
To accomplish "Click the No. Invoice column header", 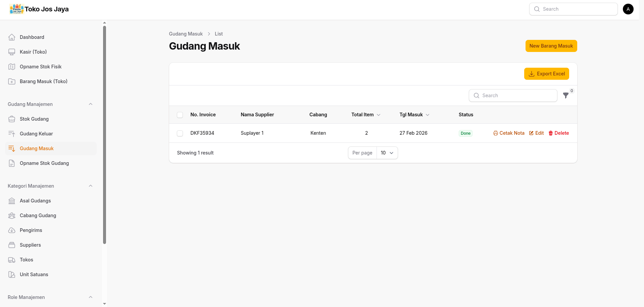I will 203,115.
